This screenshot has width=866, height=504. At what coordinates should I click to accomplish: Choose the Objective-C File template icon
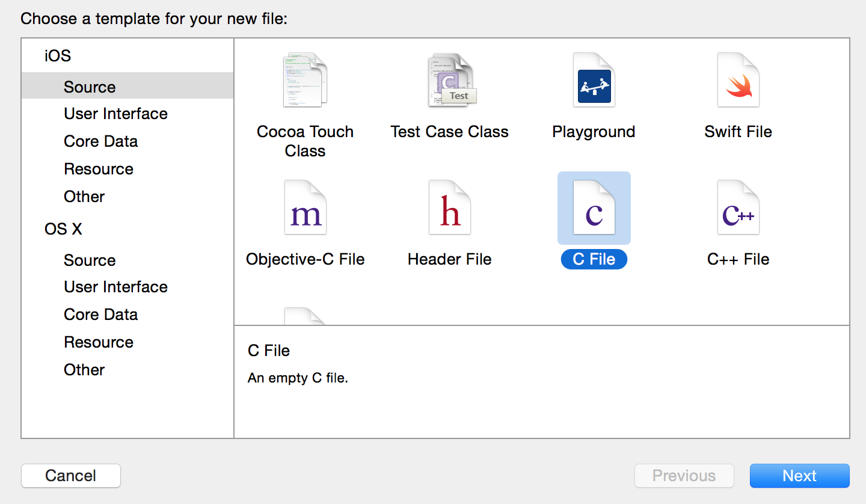(305, 208)
